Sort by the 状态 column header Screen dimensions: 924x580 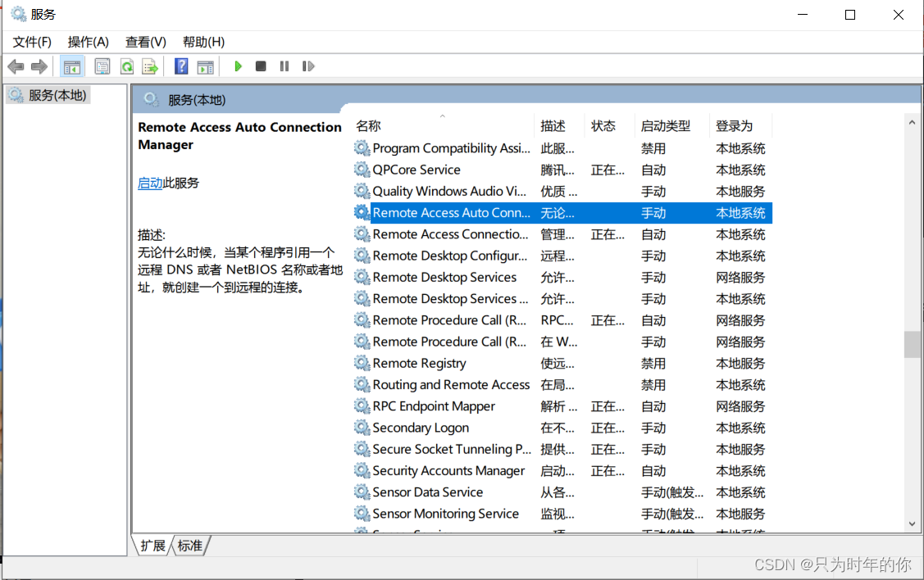[610, 126]
